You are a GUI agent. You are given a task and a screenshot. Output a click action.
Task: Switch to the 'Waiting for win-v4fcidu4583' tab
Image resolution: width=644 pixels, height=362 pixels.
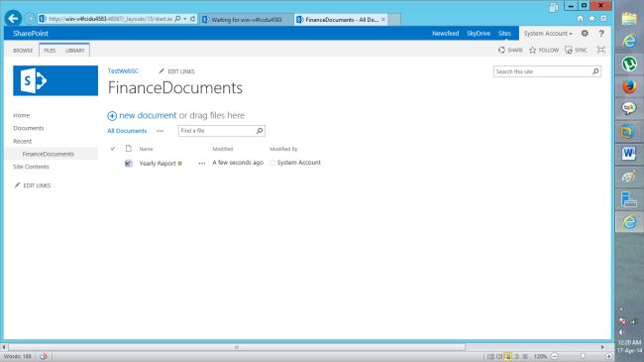click(247, 19)
